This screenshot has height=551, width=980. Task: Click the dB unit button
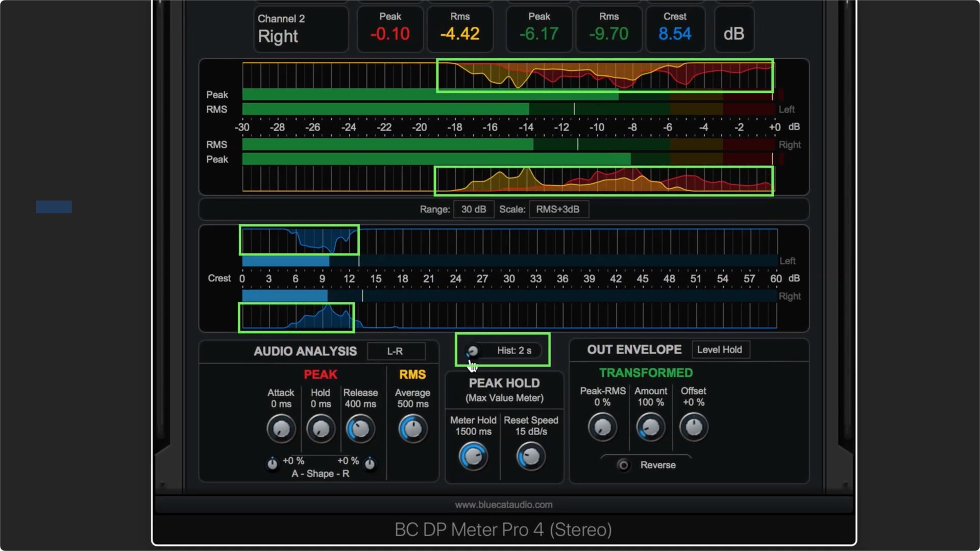coord(734,29)
